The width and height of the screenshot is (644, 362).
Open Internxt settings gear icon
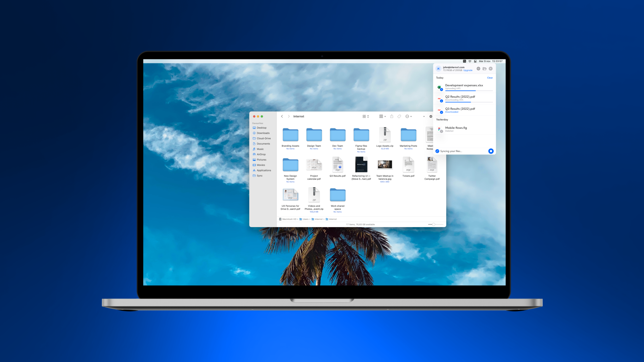(x=491, y=69)
